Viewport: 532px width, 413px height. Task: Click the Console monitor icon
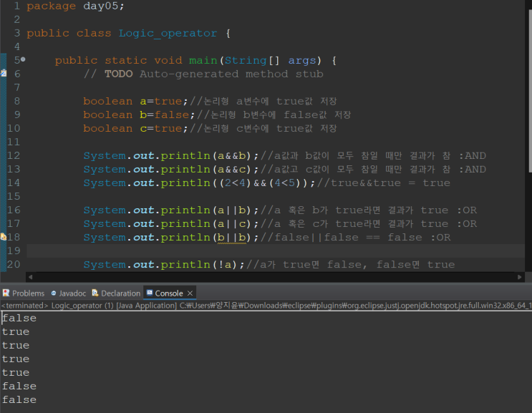coord(150,293)
